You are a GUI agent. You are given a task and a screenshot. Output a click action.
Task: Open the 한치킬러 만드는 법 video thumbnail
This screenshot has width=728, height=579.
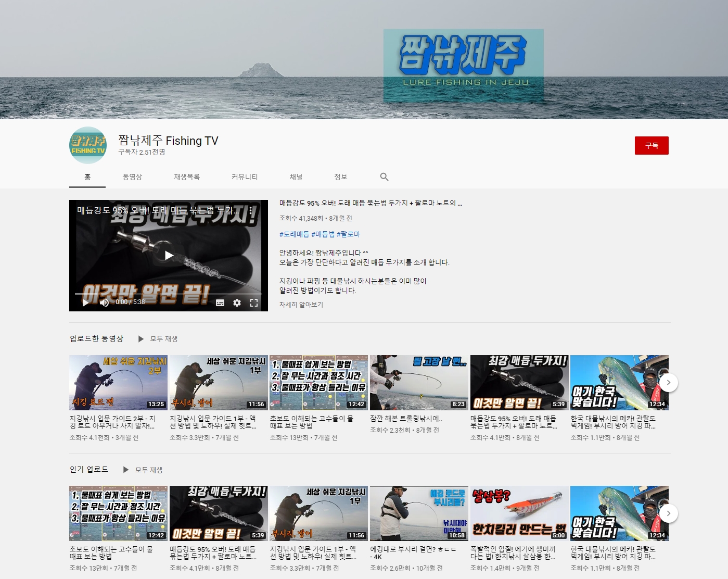(x=519, y=513)
